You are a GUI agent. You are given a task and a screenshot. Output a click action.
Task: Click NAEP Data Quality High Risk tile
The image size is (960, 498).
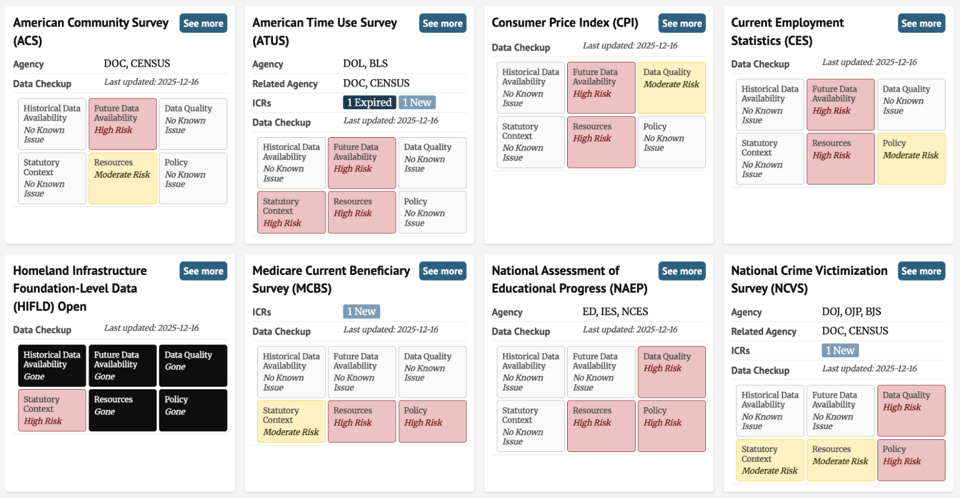pos(671,372)
